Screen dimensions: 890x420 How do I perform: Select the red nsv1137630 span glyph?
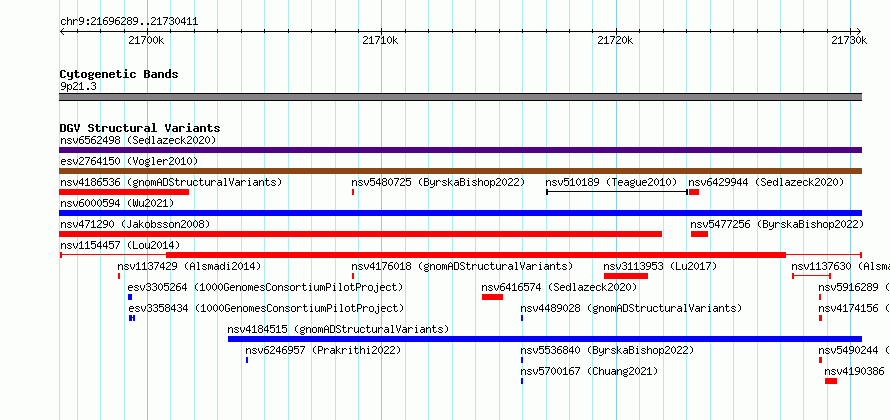[x=811, y=276]
